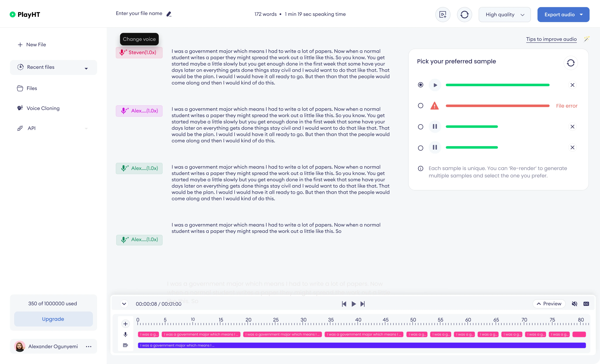The width and height of the screenshot is (600, 364).
Task: Click the PlayHT logo
Action: (25, 14)
